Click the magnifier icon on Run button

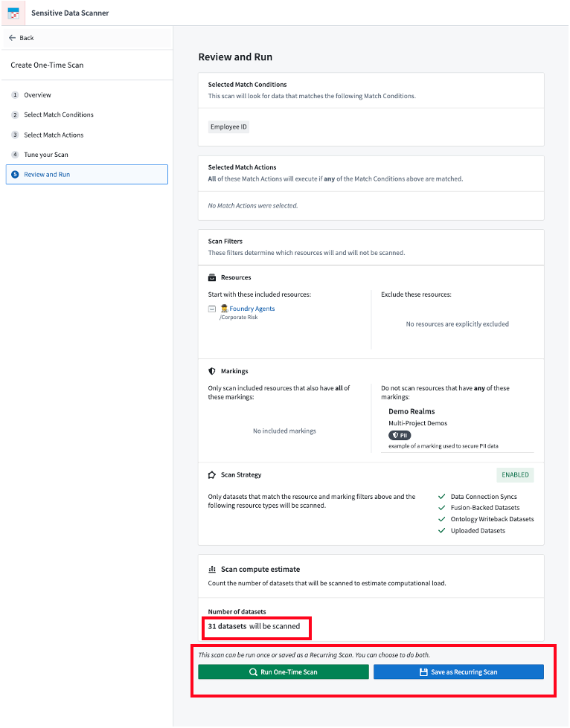[253, 671]
